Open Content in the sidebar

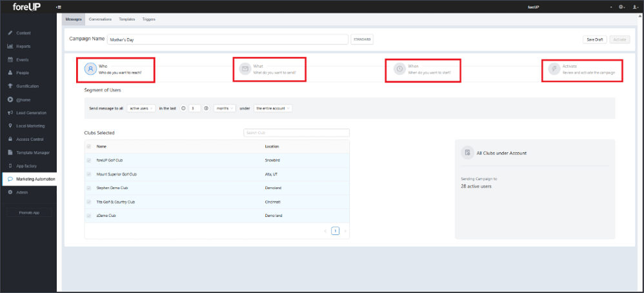pos(23,33)
